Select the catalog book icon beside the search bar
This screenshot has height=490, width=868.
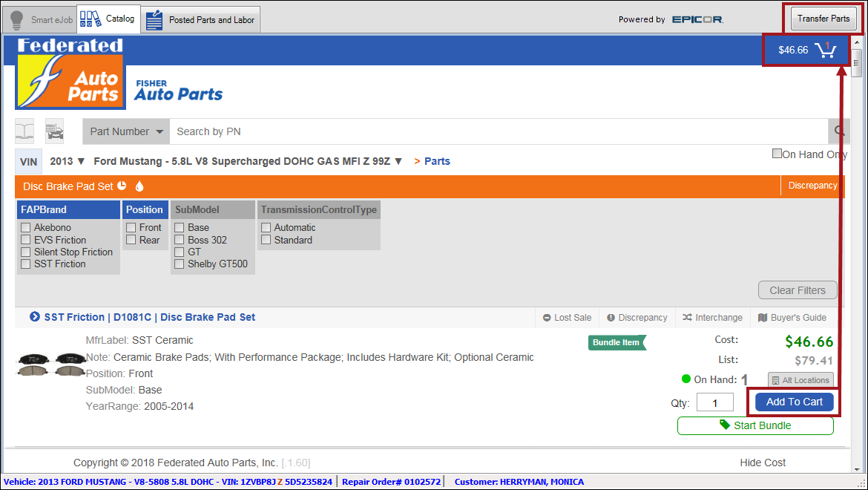coord(24,131)
